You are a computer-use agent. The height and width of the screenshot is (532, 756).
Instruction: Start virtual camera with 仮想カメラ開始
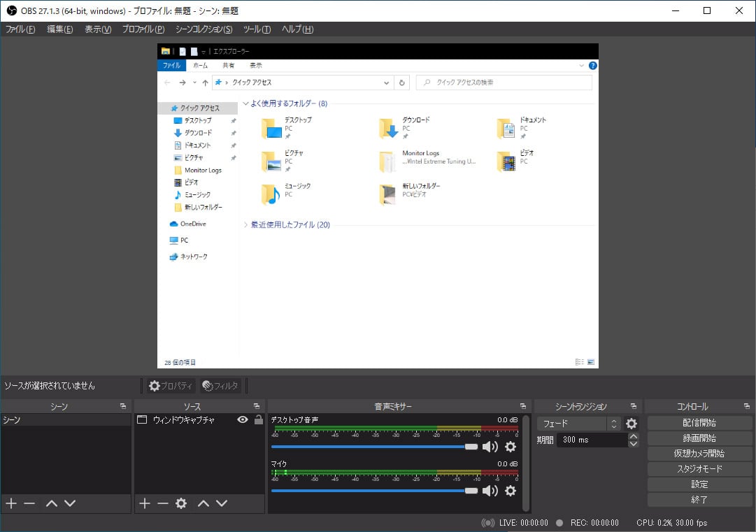(699, 454)
